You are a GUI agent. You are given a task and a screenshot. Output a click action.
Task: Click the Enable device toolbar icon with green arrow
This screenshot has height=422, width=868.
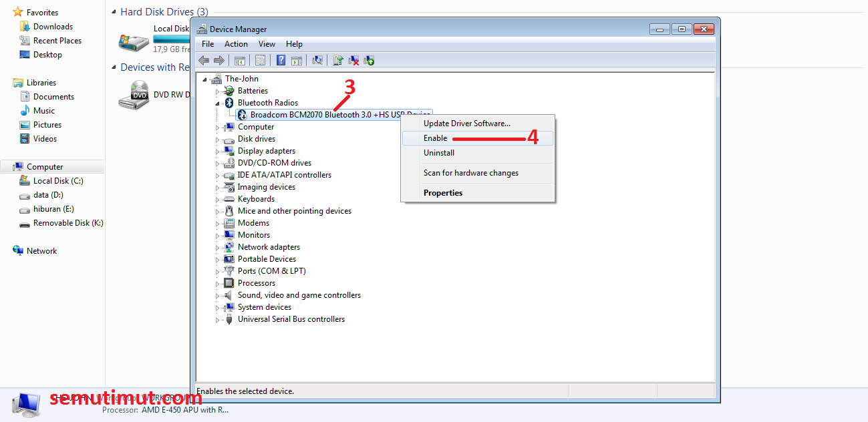coord(369,60)
